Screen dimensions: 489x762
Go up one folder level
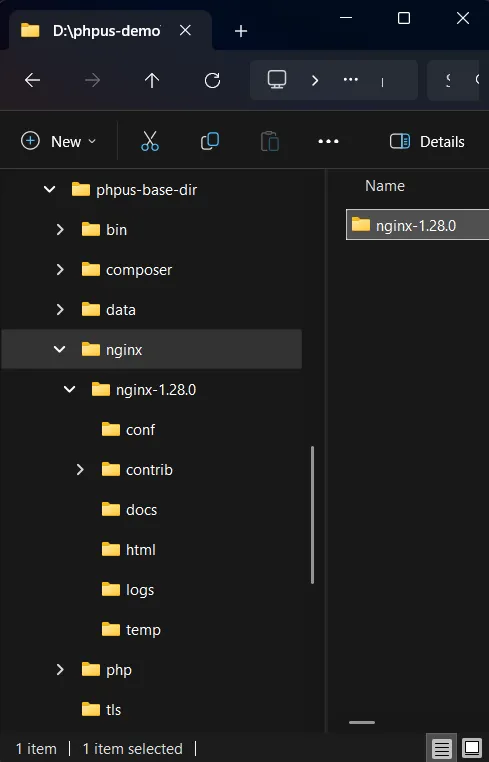pyautogui.click(x=152, y=80)
